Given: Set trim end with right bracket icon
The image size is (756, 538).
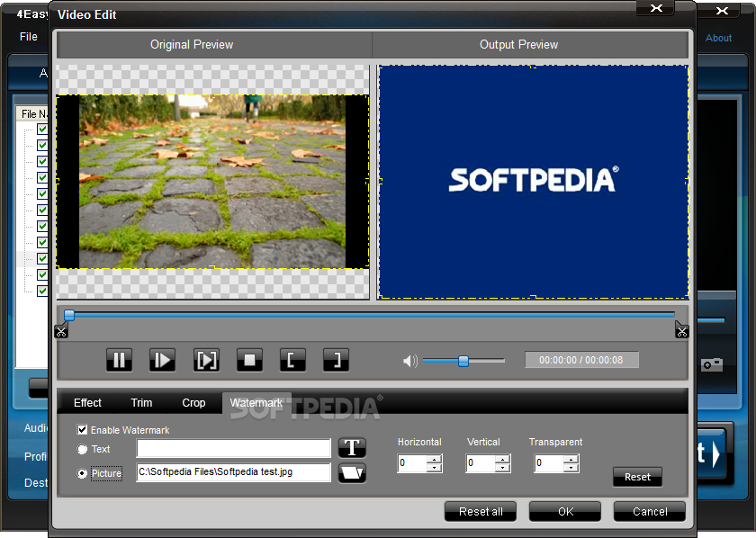Looking at the screenshot, I should coord(336,360).
